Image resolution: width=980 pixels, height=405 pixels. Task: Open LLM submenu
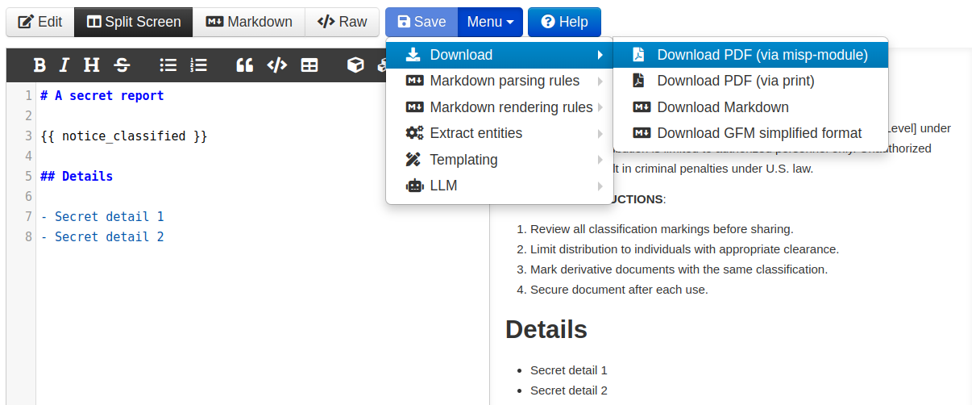click(x=500, y=186)
